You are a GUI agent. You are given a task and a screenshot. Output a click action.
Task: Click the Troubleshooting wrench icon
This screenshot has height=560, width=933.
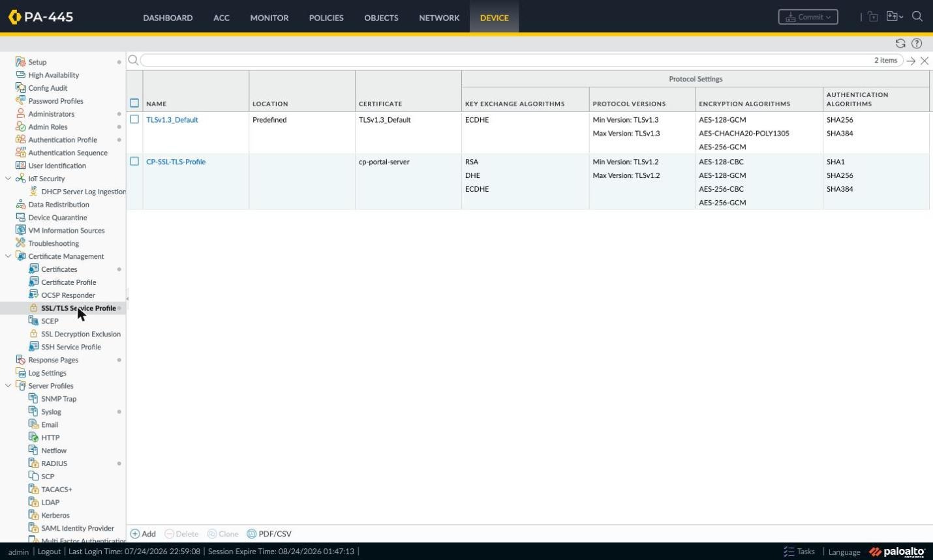pos(20,243)
